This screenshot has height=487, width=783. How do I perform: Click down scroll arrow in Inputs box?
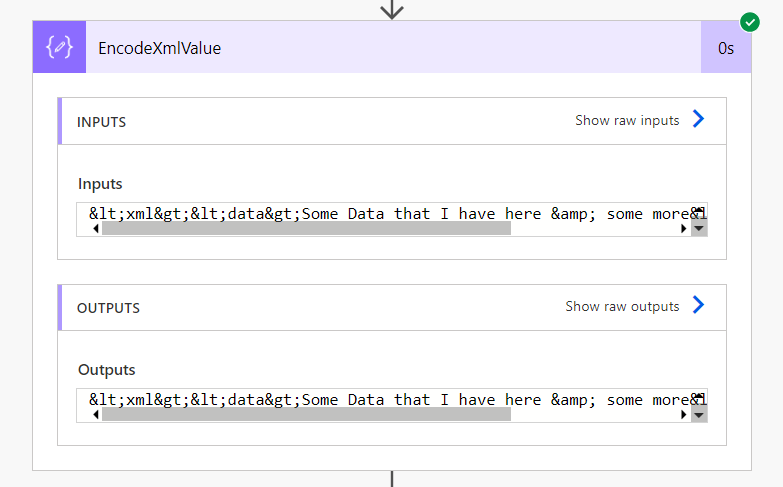click(699, 229)
